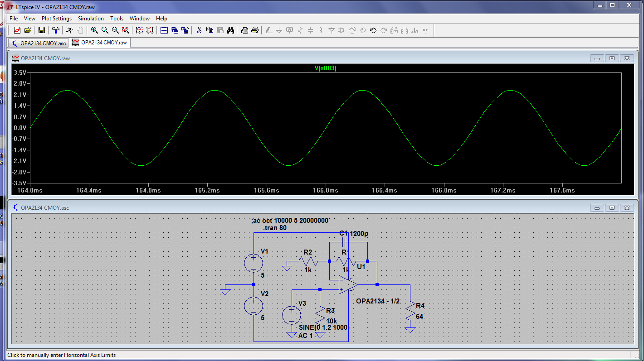
Task: Click the OPA2134 - 1/2 op-amp label
Action: (378, 301)
